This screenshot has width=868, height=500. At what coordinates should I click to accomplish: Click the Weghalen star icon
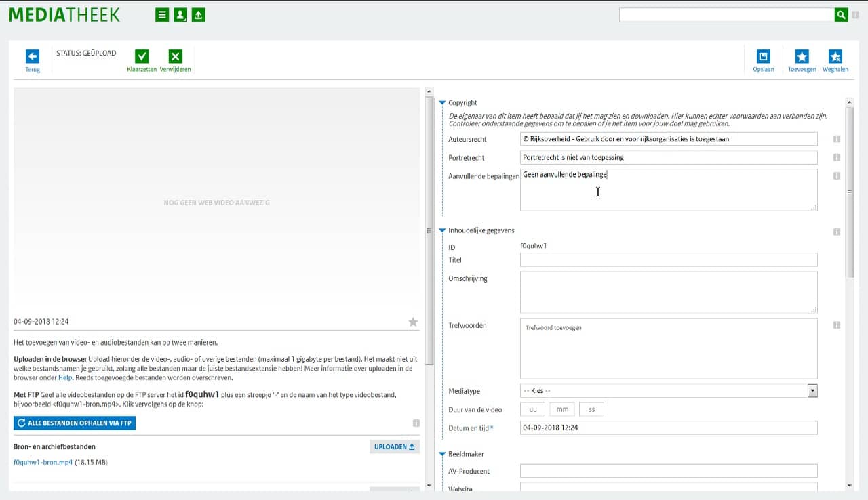click(835, 57)
